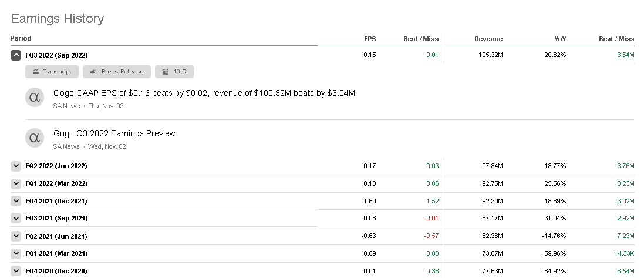Click the megaphone press release icon

(x=94, y=72)
